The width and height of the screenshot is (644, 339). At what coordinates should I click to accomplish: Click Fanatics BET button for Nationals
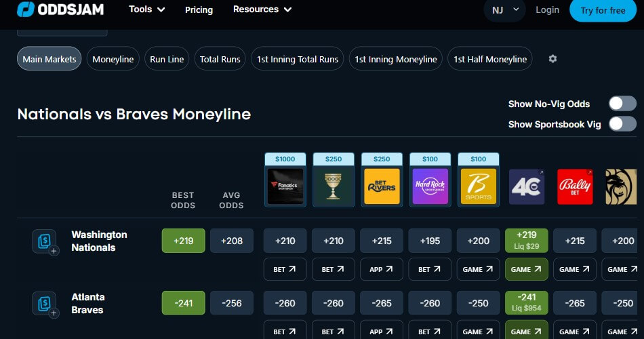pyautogui.click(x=285, y=269)
